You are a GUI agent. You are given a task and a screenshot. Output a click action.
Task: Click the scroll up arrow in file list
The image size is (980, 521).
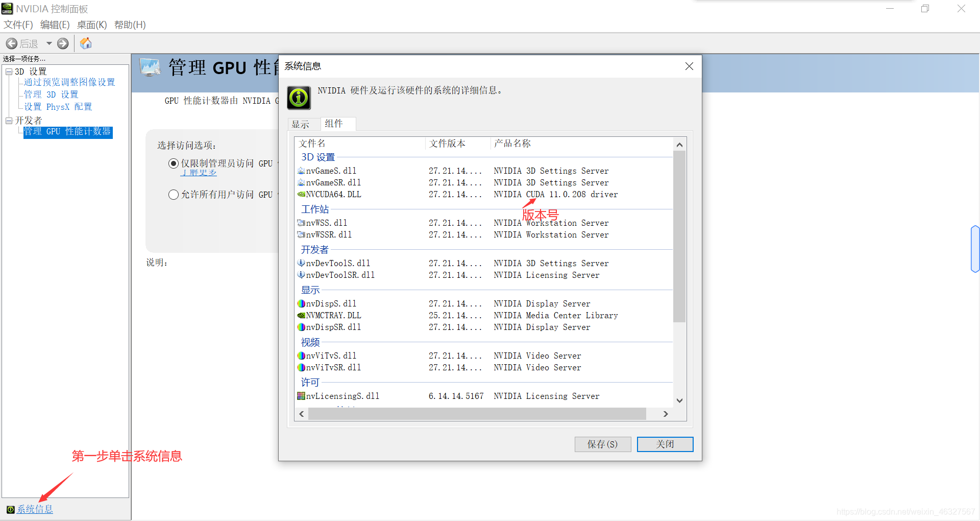[x=679, y=145]
